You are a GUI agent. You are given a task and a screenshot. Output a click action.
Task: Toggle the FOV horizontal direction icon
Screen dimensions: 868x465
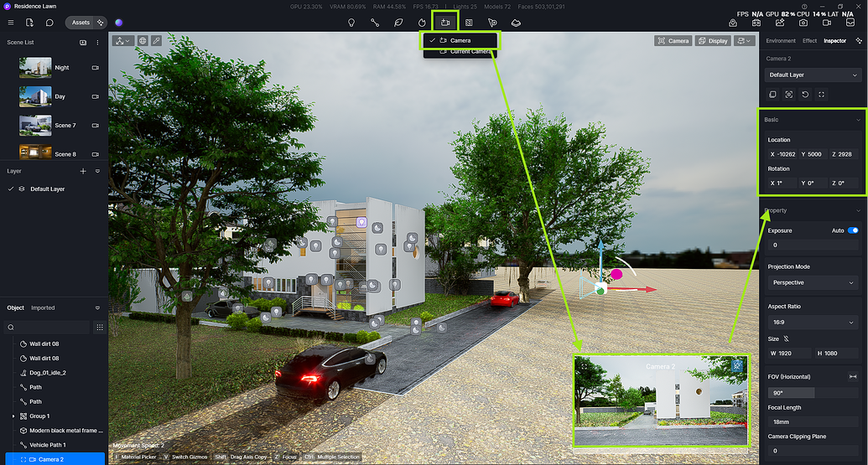[853, 377]
